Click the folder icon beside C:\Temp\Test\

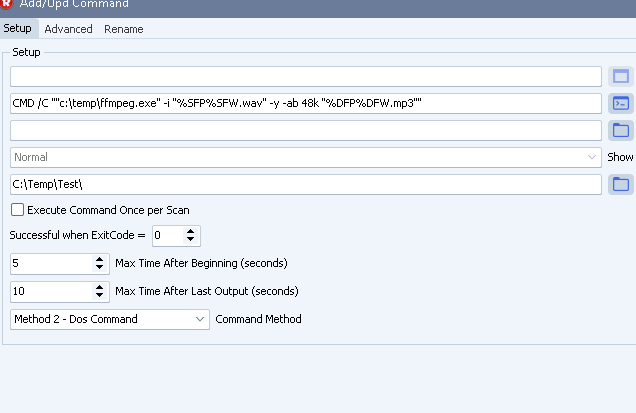(x=621, y=184)
